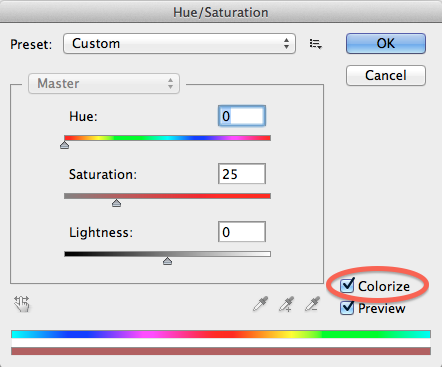The height and width of the screenshot is (367, 442).
Task: Toggle the Preview checkbox
Action: pos(347,308)
